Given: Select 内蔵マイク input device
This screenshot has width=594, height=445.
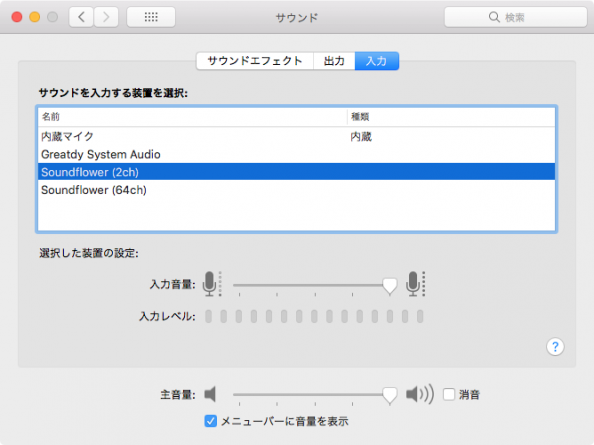Looking at the screenshot, I should pos(296,136).
